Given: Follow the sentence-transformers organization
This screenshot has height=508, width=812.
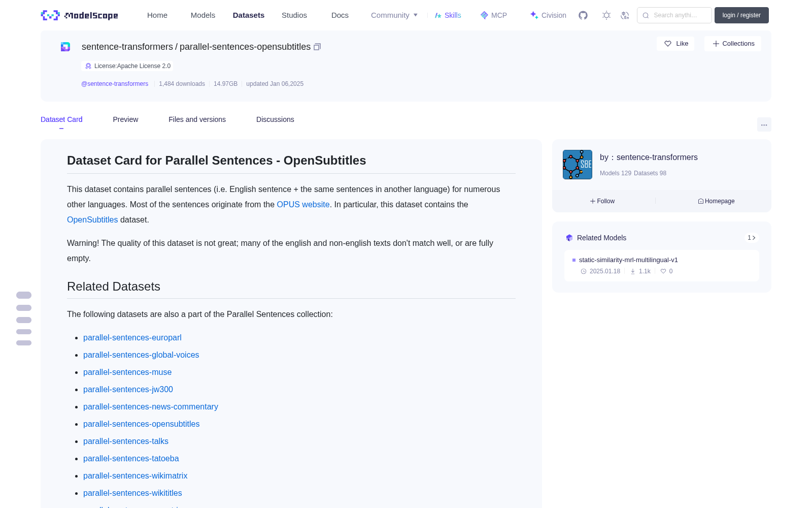Looking at the screenshot, I should click(x=602, y=201).
